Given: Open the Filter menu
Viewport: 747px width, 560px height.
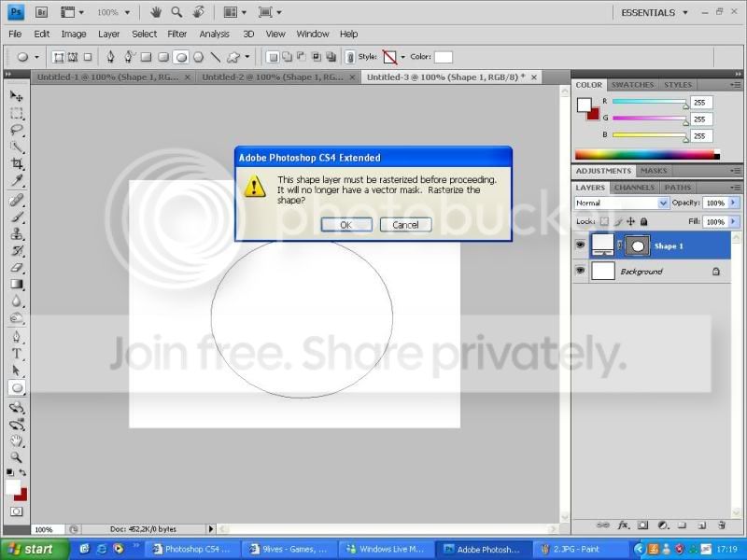Looking at the screenshot, I should click(x=176, y=34).
